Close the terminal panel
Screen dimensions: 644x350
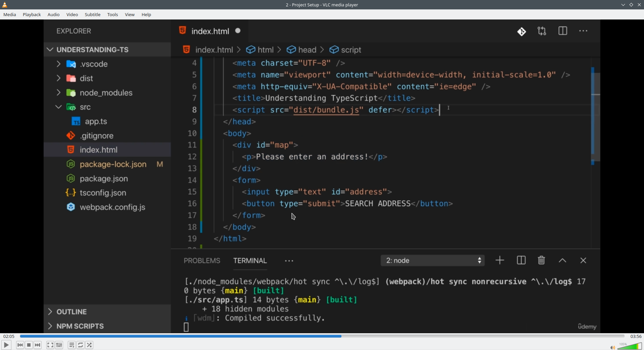pos(583,261)
